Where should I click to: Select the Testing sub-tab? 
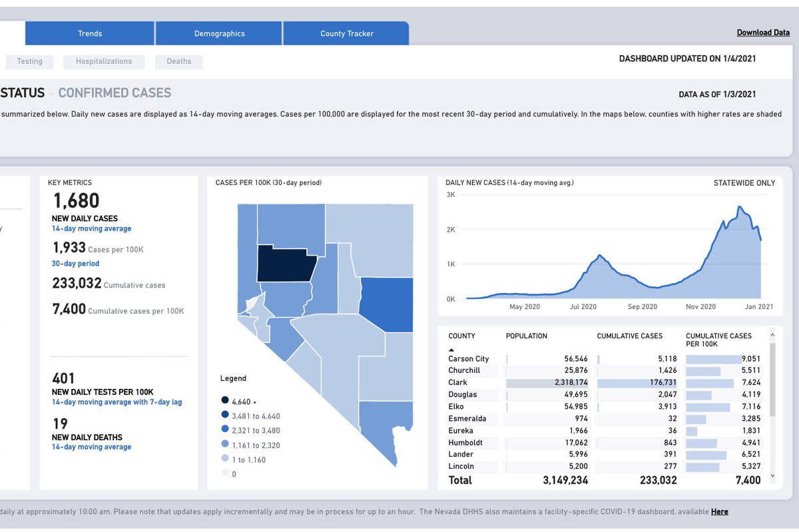29,61
